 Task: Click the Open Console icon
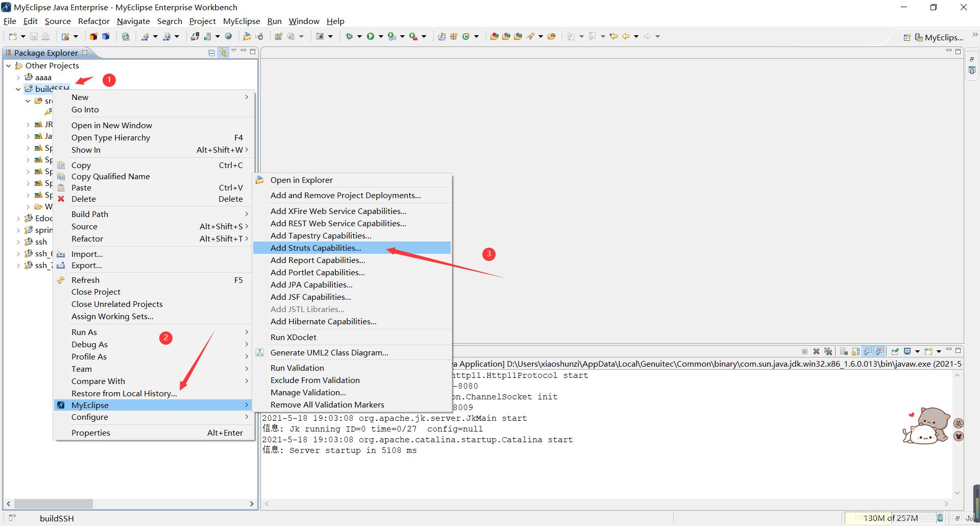pos(928,351)
